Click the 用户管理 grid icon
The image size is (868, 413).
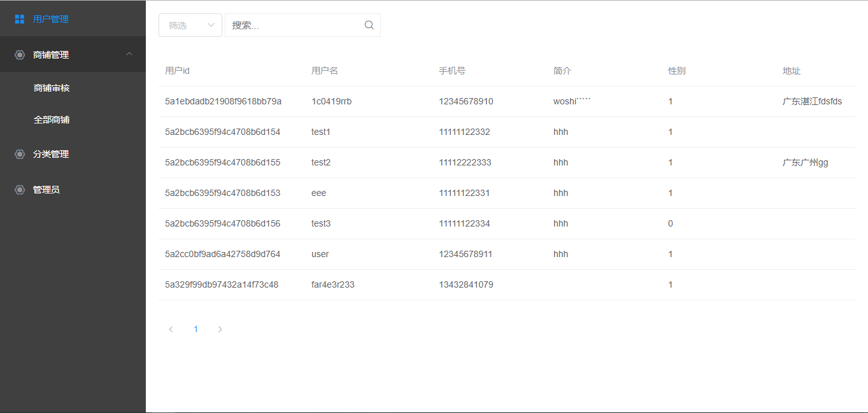pyautogui.click(x=20, y=19)
